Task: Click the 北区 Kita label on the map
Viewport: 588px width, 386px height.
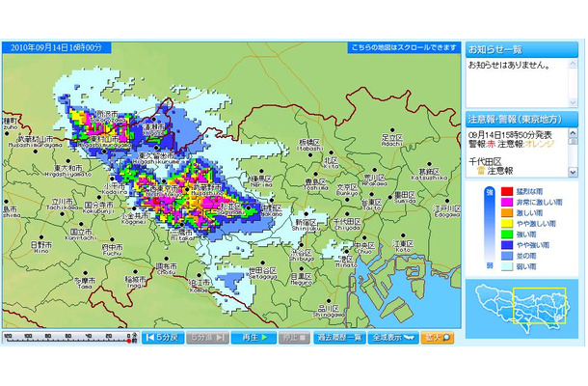Action: pos(331,162)
